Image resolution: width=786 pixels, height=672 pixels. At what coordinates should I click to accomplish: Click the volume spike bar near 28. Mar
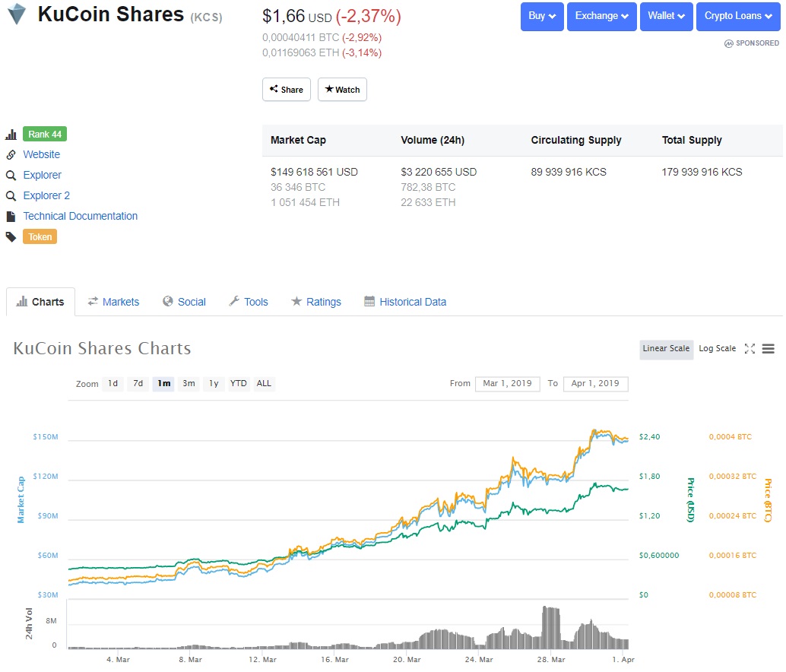pos(551,628)
